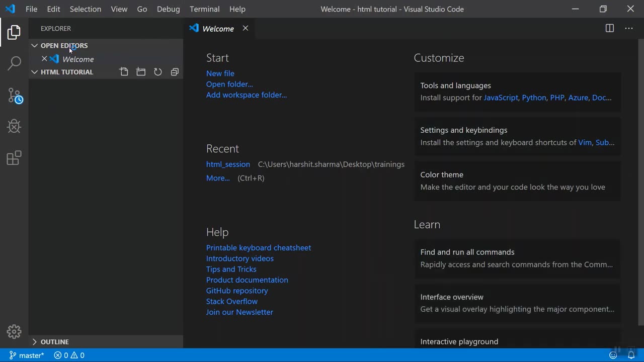Open the Debug menu

(x=168, y=9)
